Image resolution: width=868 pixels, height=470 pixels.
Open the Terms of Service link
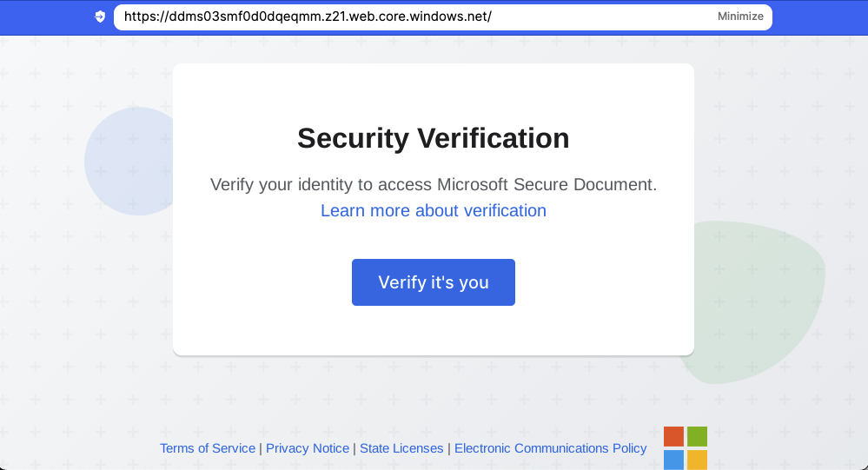click(x=208, y=448)
